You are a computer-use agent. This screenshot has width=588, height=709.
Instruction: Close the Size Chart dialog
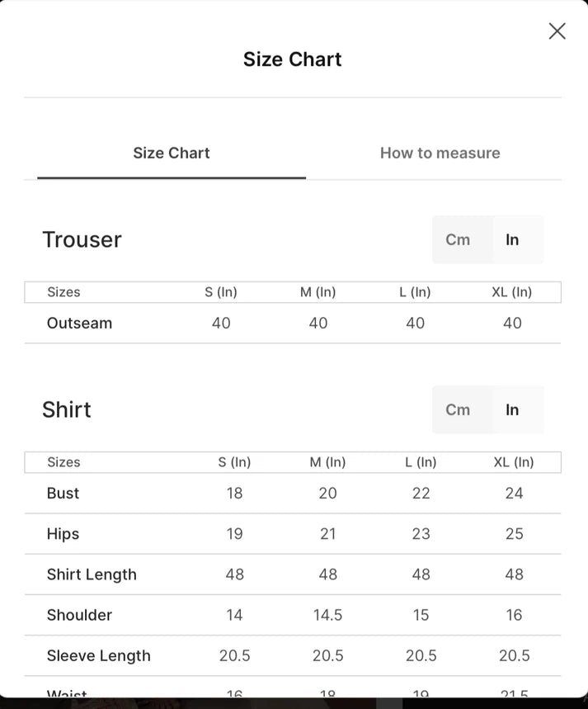point(557,31)
